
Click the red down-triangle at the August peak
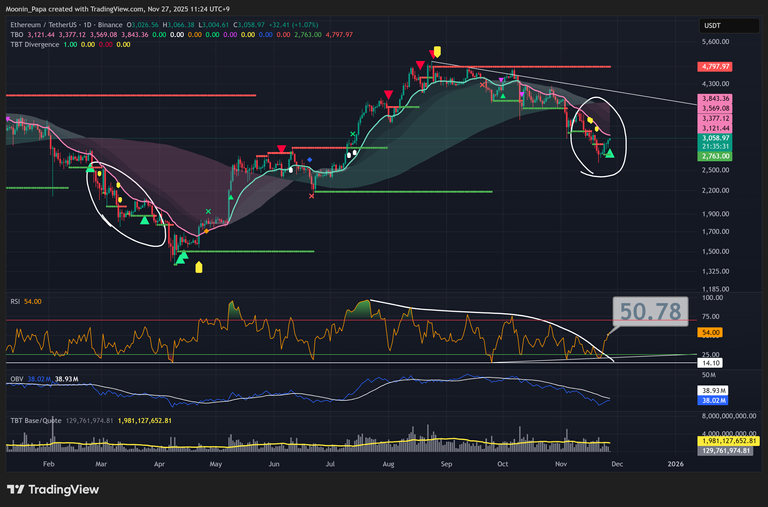click(x=435, y=51)
